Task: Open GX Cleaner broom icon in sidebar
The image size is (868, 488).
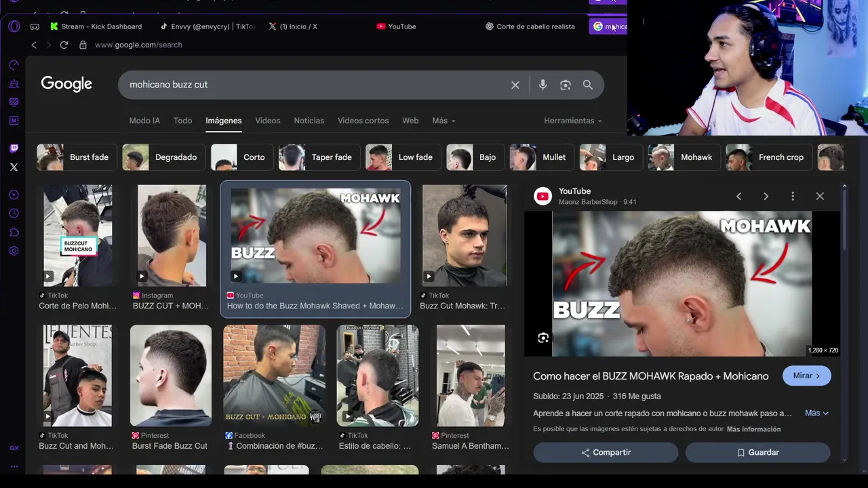Action: point(14,84)
